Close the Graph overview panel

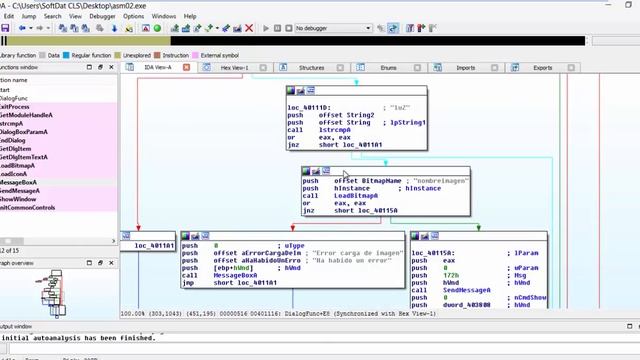[111, 263]
